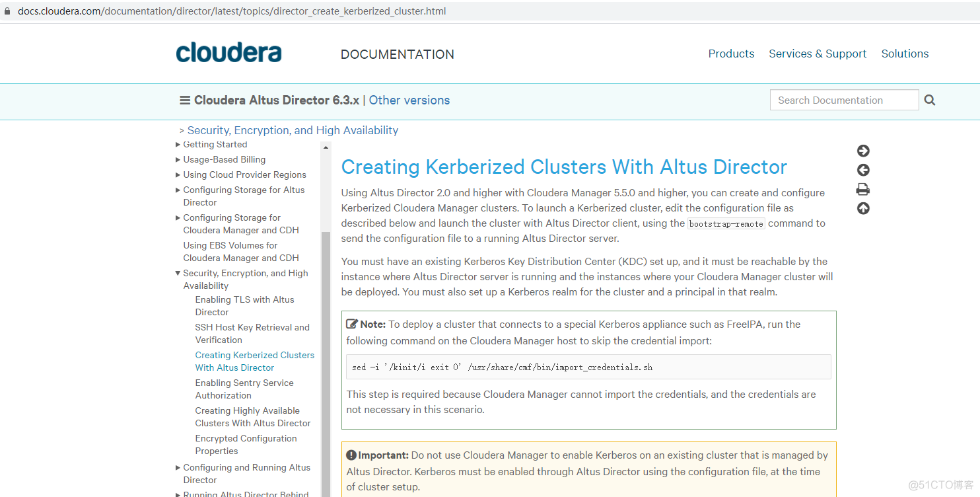This screenshot has width=980, height=497.
Task: Expand Configuring Storage for Altus Director arrow
Action: pyautogui.click(x=178, y=190)
